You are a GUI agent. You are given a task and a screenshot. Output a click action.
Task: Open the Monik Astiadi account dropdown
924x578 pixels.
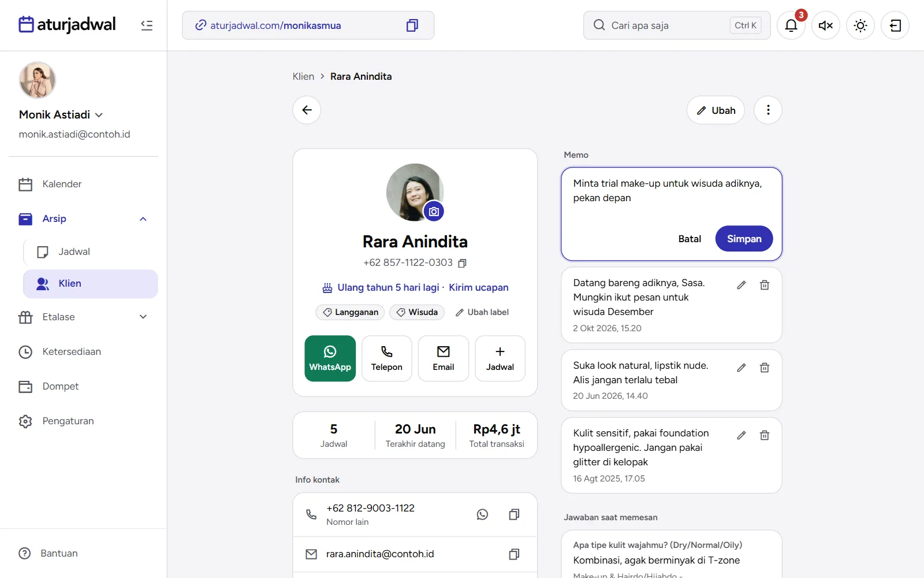pyautogui.click(x=61, y=114)
